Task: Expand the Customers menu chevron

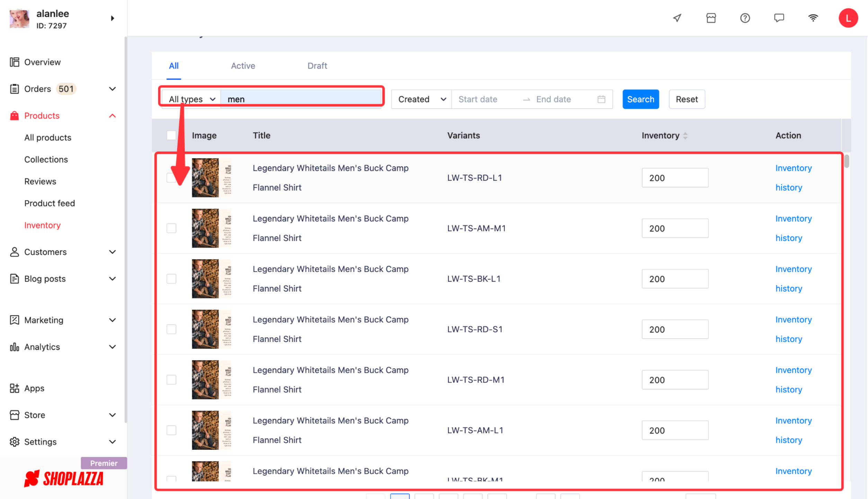Action: [x=112, y=252]
